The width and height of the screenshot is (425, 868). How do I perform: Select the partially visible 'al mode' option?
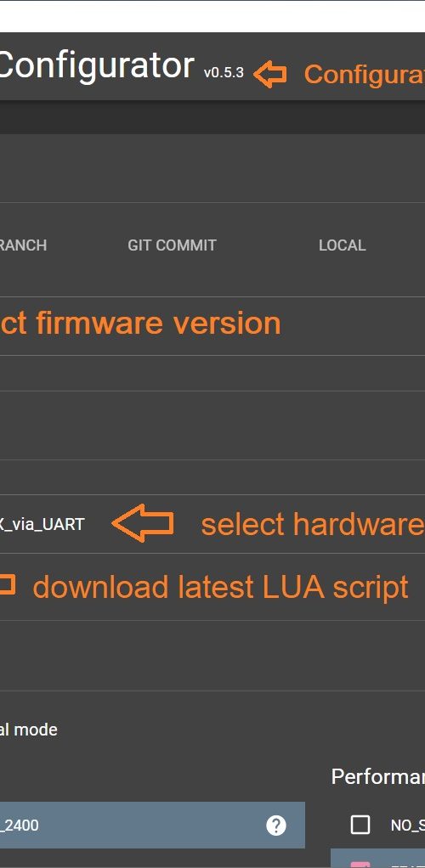tap(28, 730)
